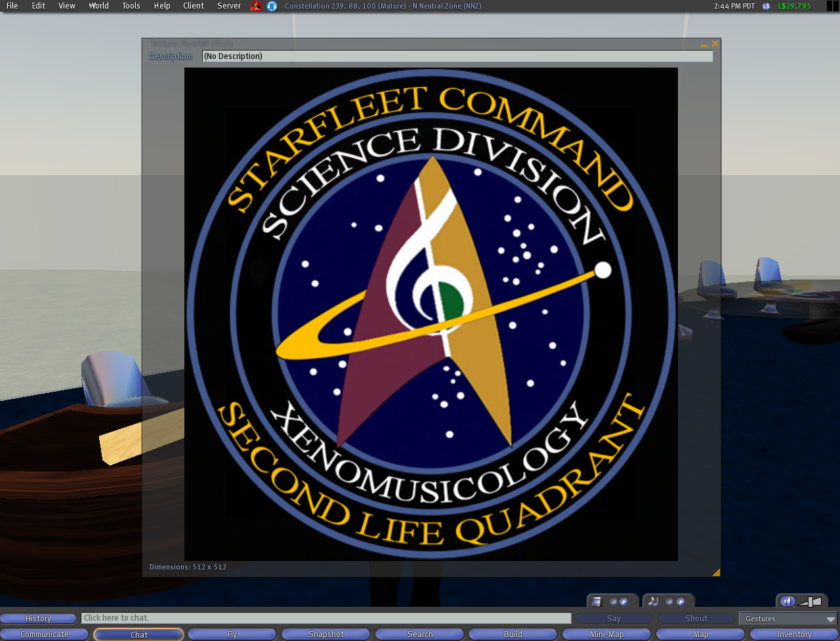Open the Inventory window

point(795,634)
